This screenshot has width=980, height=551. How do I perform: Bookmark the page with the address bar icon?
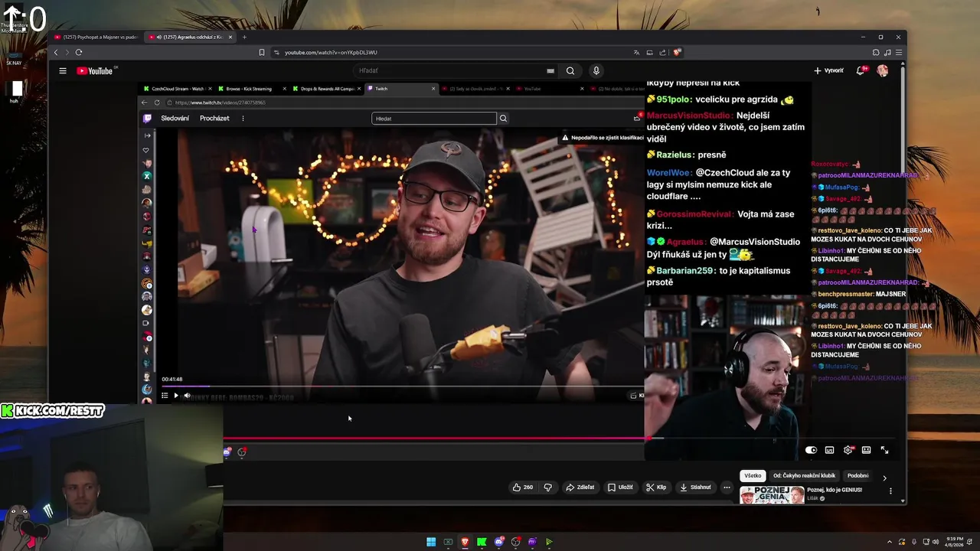(262, 52)
